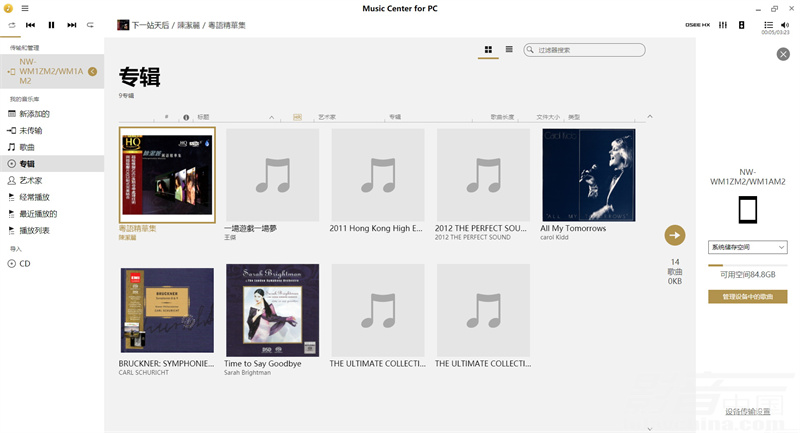Select the 2012 THE PERFECT SOU... album
Screen dimensions: 800x433
[483, 175]
